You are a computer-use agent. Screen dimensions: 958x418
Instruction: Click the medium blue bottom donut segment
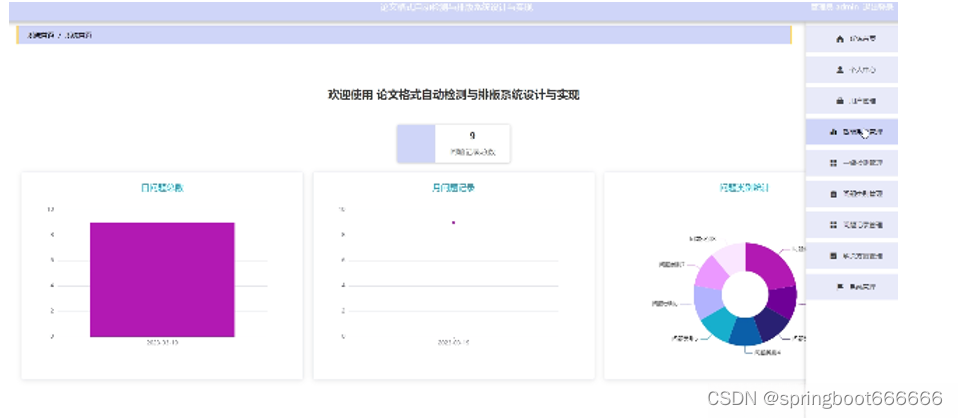point(745,332)
